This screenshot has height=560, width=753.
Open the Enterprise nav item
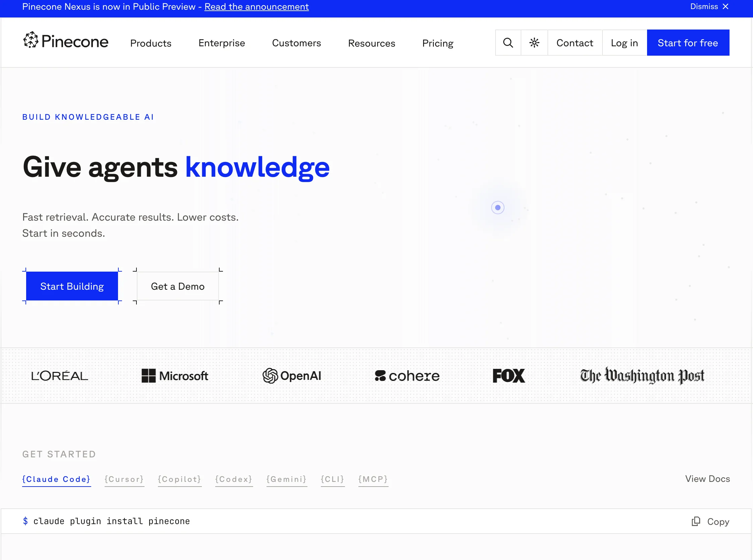tap(222, 43)
